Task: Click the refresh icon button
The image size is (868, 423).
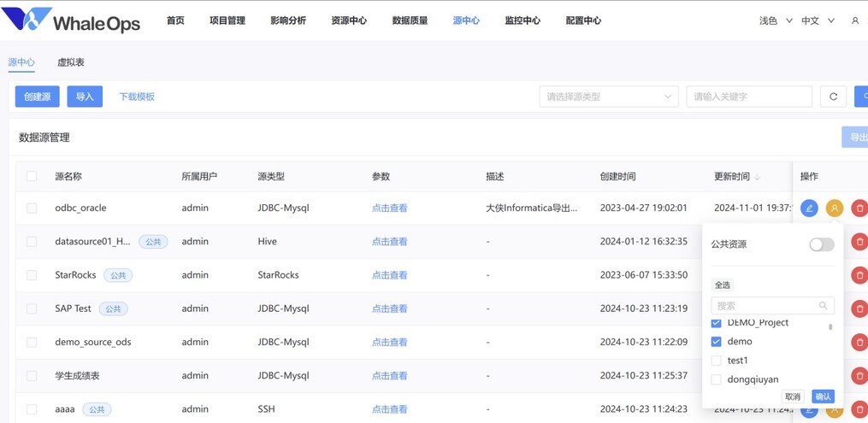Action: click(x=833, y=97)
